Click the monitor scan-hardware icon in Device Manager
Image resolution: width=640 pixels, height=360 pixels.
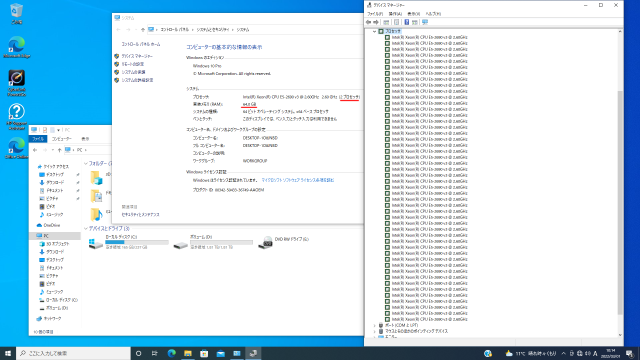[425, 22]
